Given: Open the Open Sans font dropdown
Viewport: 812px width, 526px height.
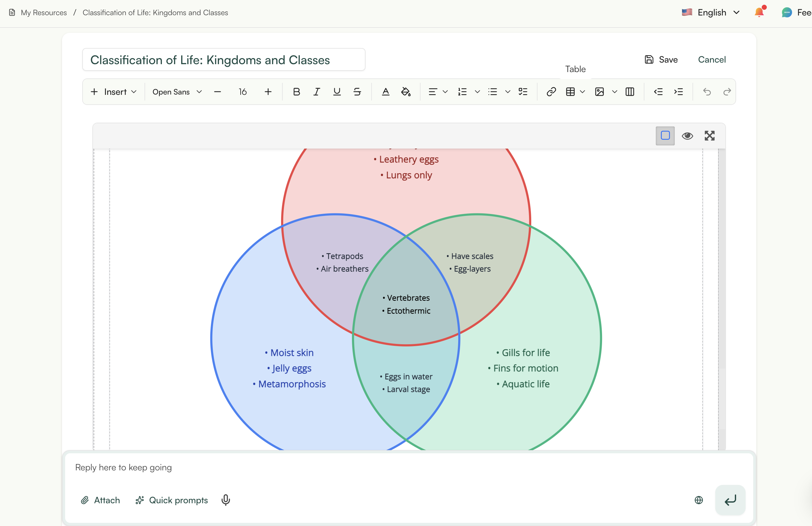Looking at the screenshot, I should point(177,92).
